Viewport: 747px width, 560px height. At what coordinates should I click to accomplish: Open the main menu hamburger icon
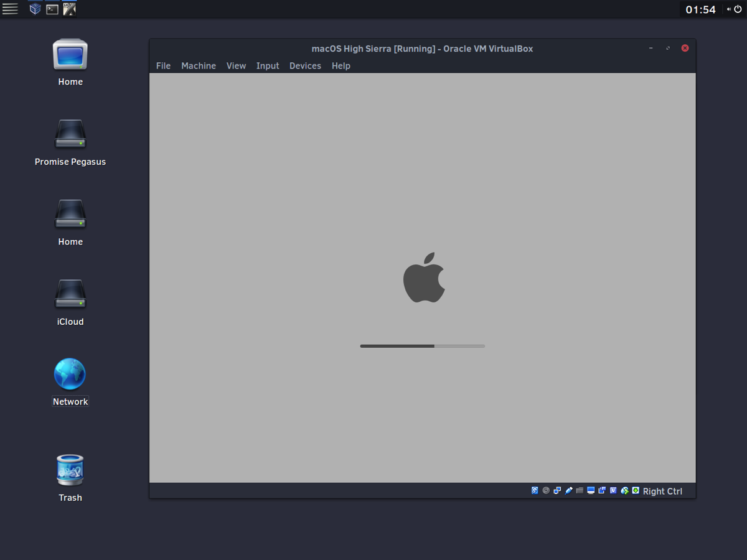click(x=10, y=9)
